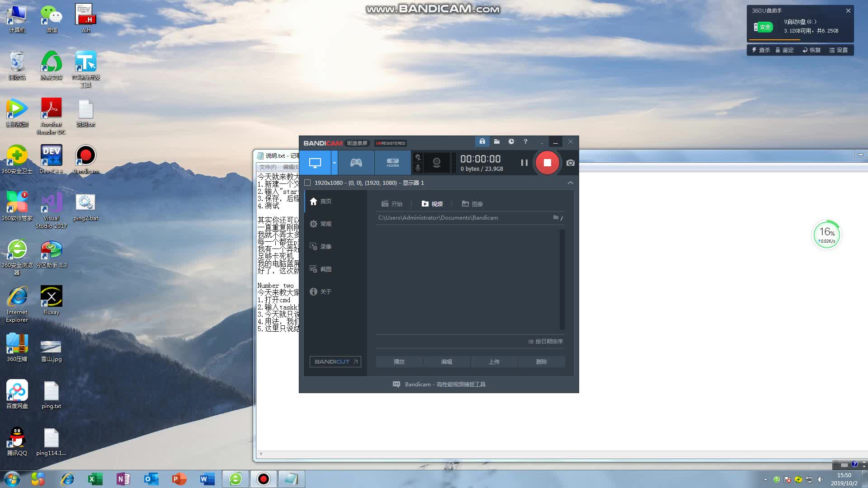Toggle microphone recording in Bandicam
868x488 pixels.
[418, 168]
